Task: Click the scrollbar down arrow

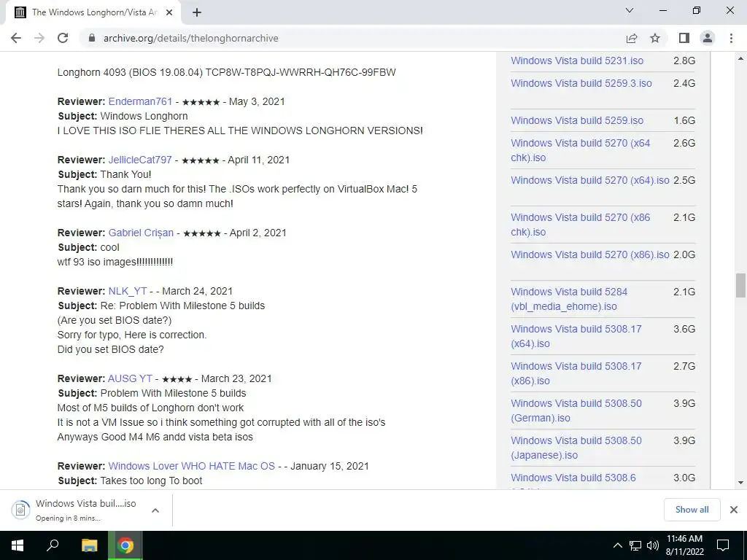Action: [740, 483]
